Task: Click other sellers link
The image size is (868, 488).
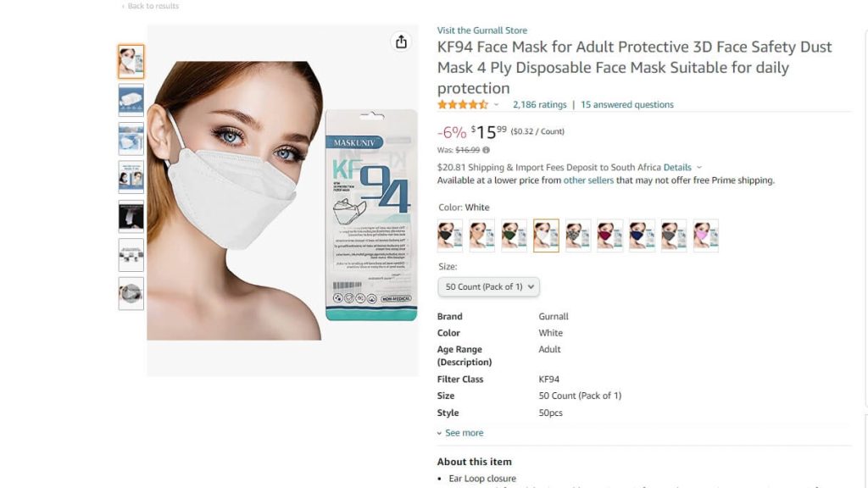Action: coord(588,180)
